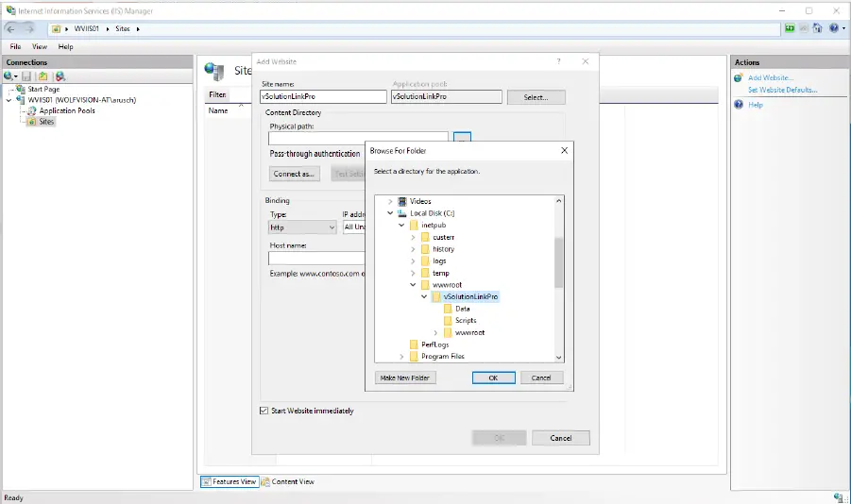Open the File menu
The height and width of the screenshot is (504, 851).
click(16, 46)
